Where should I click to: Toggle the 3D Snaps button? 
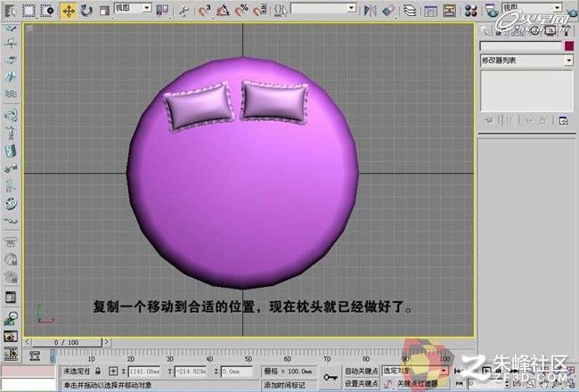coord(204,11)
